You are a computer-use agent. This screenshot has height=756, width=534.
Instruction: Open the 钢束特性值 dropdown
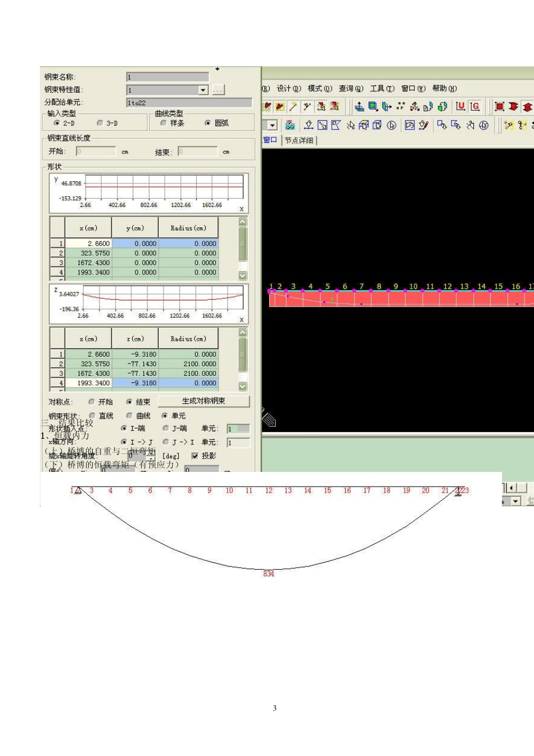203,90
